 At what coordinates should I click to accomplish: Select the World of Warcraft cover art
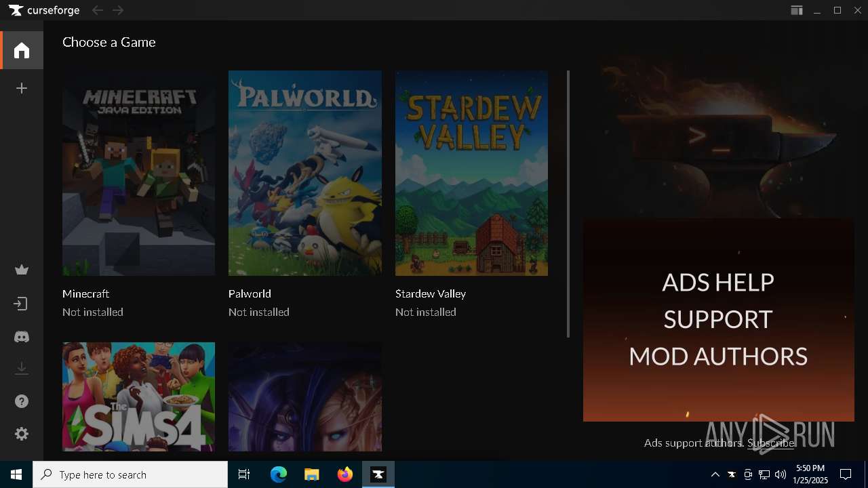point(305,396)
